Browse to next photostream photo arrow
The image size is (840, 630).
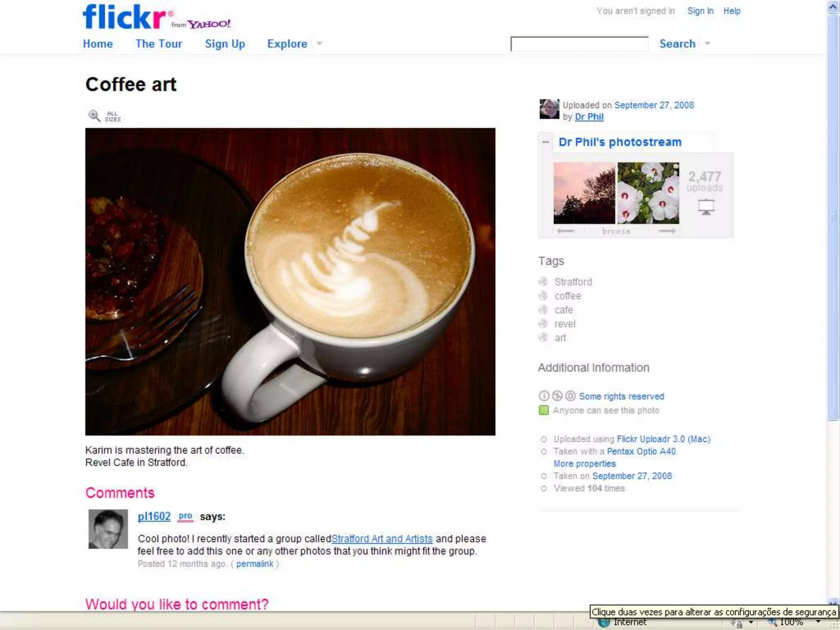(667, 231)
